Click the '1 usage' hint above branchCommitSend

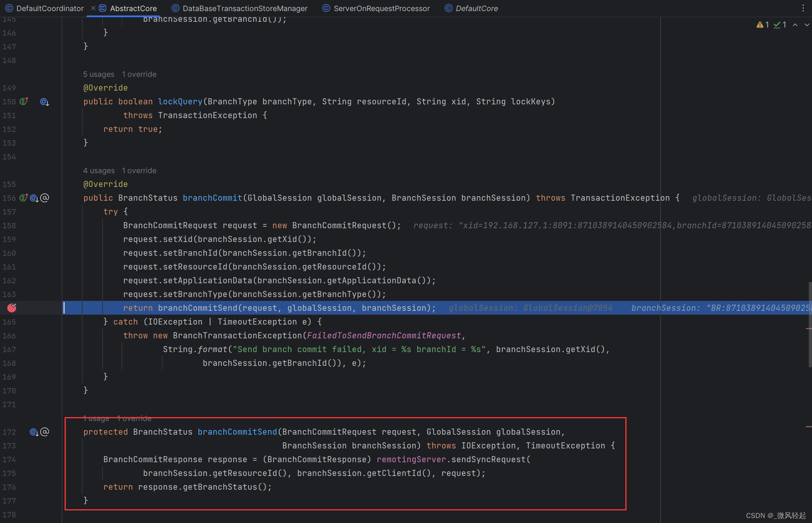tap(96, 419)
